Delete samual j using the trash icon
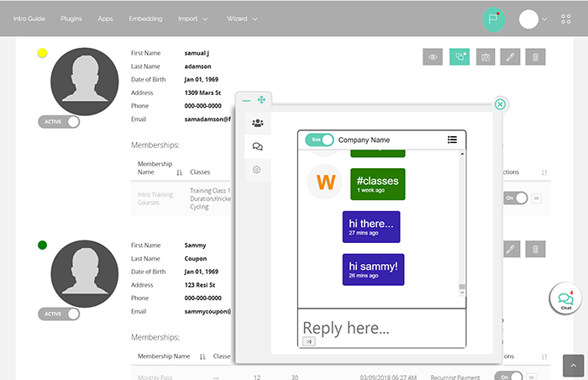This screenshot has height=380, width=588. click(535, 57)
